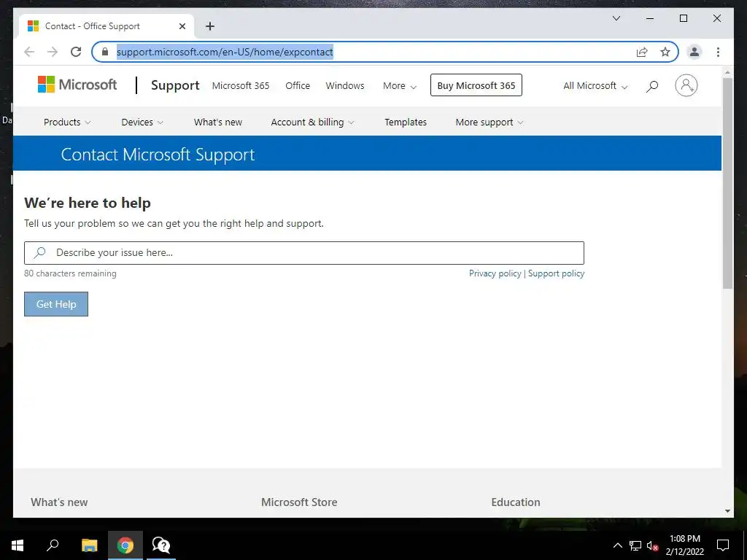This screenshot has width=747, height=560.
Task: Click the 80 characters remaining text
Action: pos(70,273)
